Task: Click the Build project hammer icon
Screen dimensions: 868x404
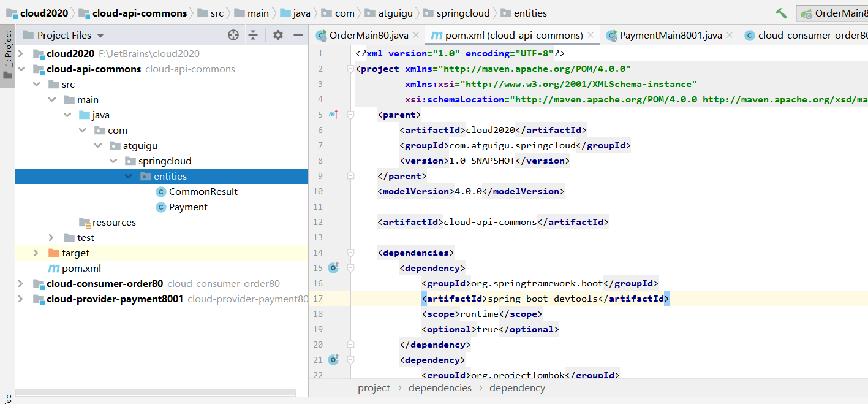Action: (781, 13)
